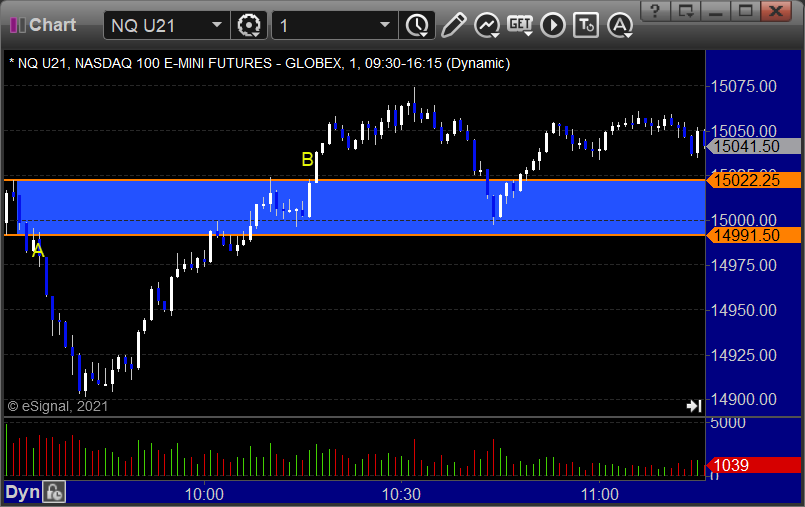Open the time template clock icon
Viewport: 805px width, 507px height.
point(417,25)
